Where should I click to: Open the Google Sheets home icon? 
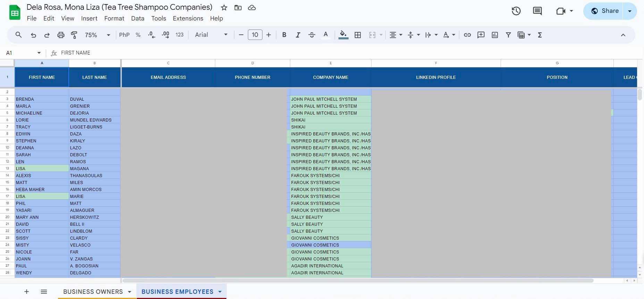[15, 13]
